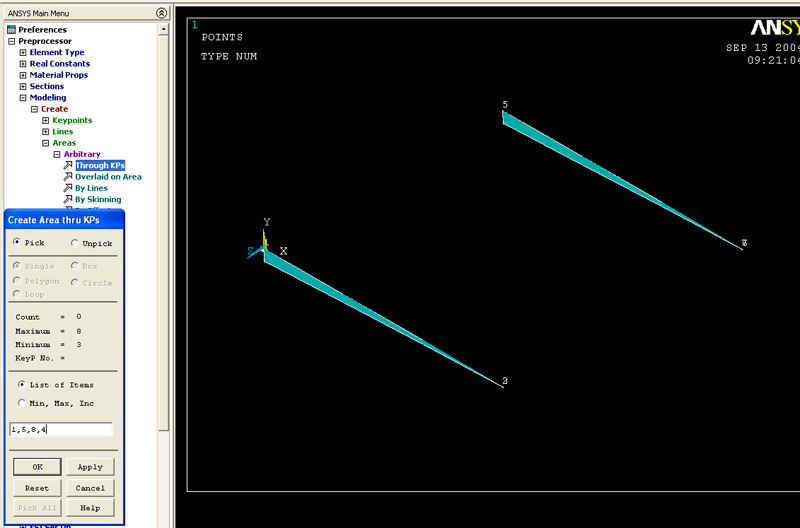Image resolution: width=800 pixels, height=528 pixels.
Task: Expand the Real Constants node
Action: pyautogui.click(x=22, y=64)
